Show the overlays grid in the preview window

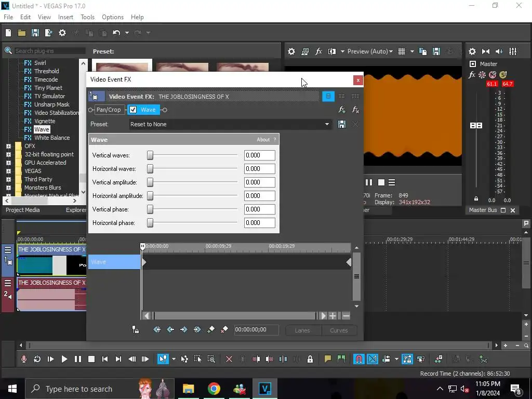(402, 51)
